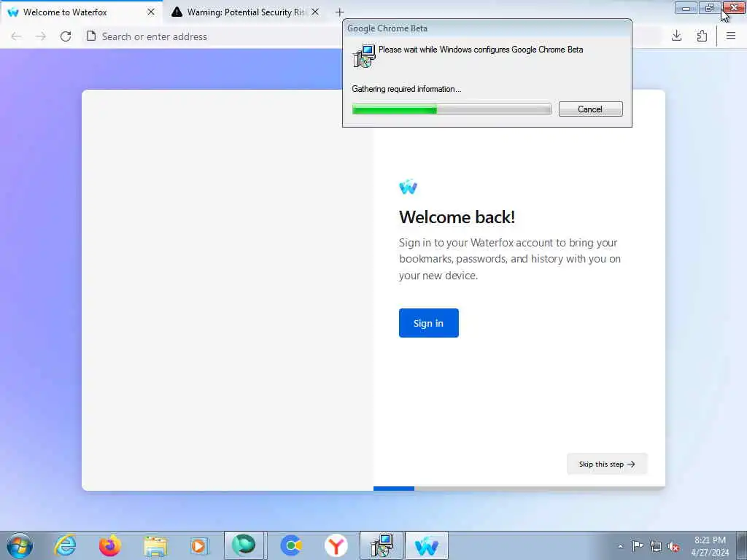The width and height of the screenshot is (747, 560).
Task: Open Yandex Browser from taskbar
Action: pyautogui.click(x=336, y=545)
